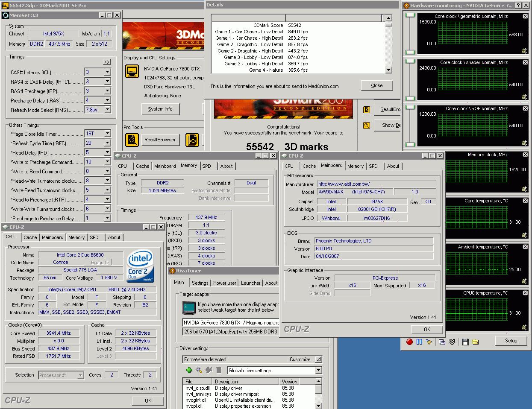Start logging with the red record icon
The image size is (532, 409).
(x=409, y=342)
